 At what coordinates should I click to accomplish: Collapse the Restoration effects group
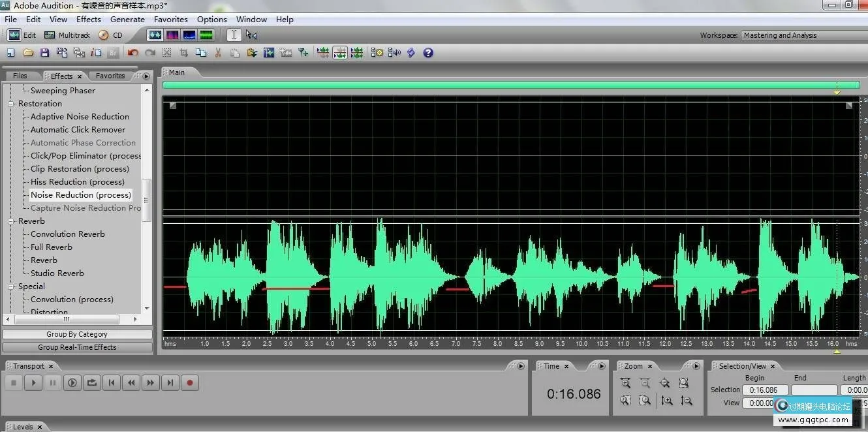(11, 104)
